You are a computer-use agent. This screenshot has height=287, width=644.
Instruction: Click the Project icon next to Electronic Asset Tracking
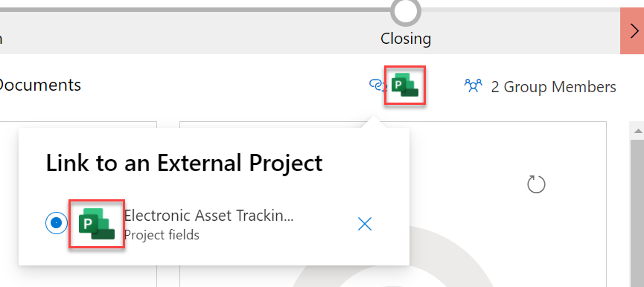(97, 224)
